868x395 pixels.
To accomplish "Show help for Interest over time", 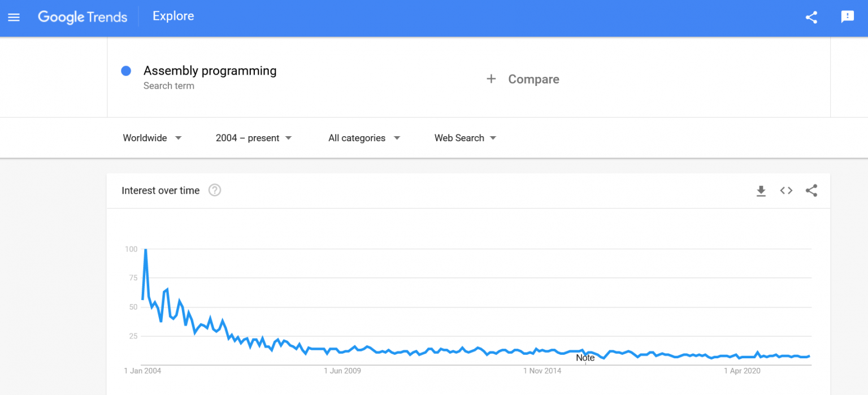I will (215, 190).
